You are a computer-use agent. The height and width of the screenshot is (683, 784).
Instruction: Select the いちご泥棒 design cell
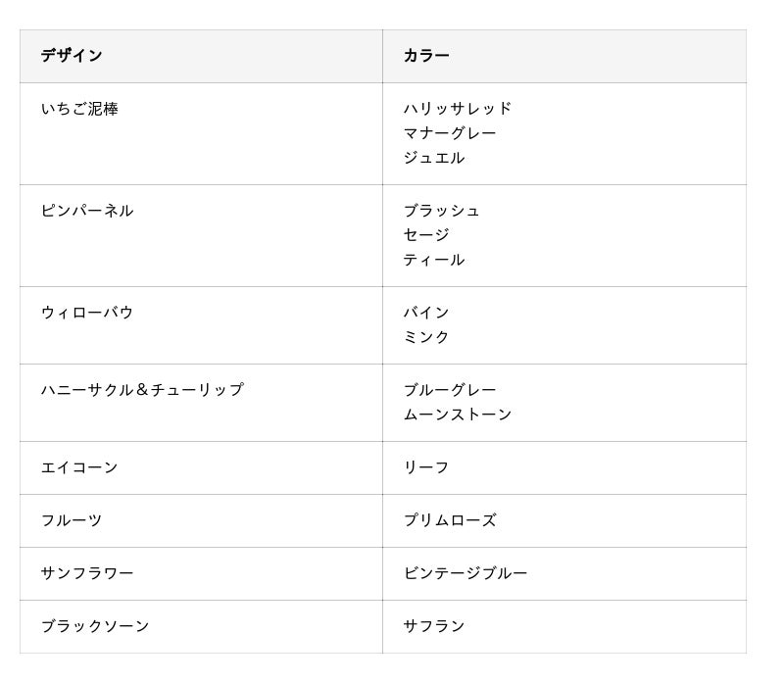pos(79,109)
